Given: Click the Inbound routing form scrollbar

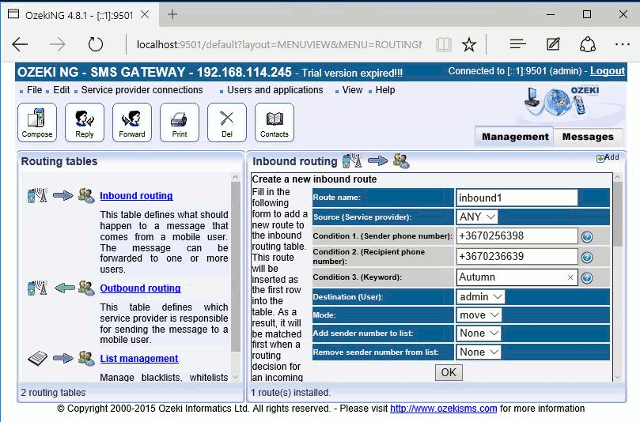Looking at the screenshot, I should [618, 214].
